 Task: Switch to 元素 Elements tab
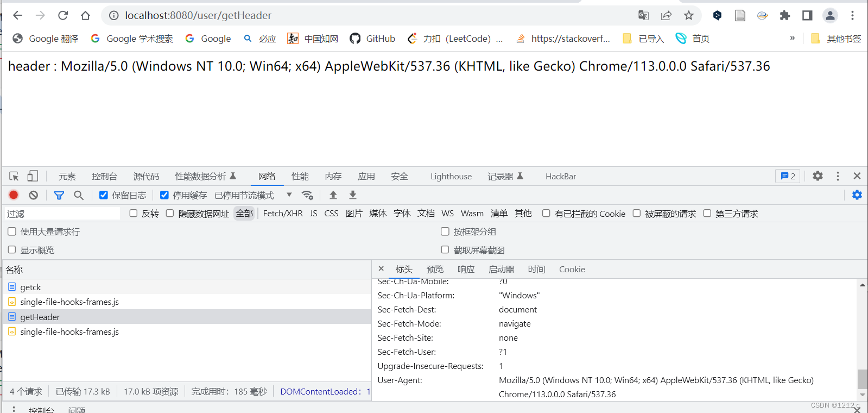pos(67,176)
